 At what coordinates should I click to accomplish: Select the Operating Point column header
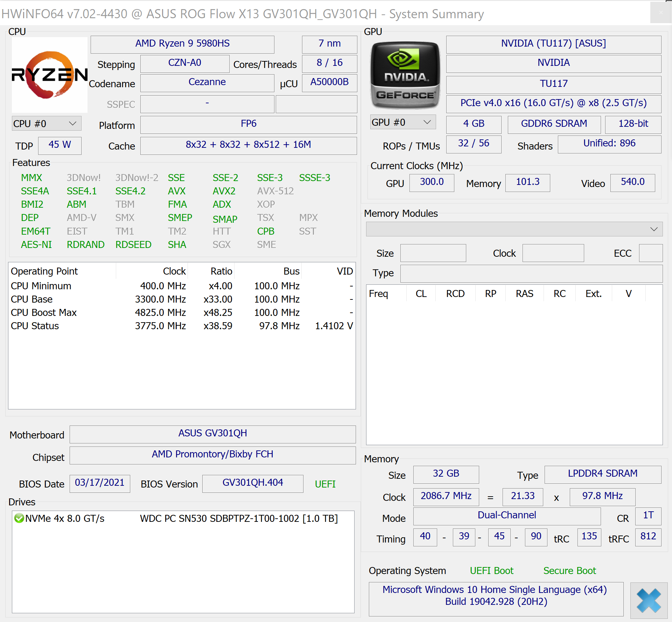(62, 271)
